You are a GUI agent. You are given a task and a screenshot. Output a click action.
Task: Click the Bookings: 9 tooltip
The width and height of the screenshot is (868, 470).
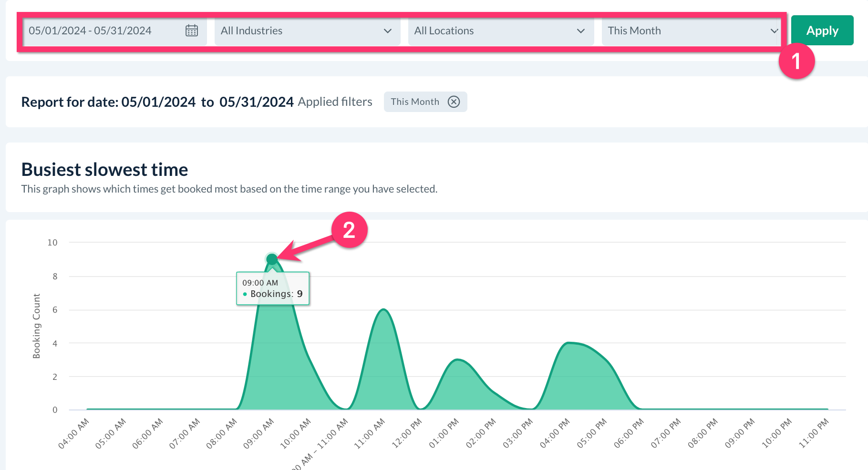click(x=273, y=288)
